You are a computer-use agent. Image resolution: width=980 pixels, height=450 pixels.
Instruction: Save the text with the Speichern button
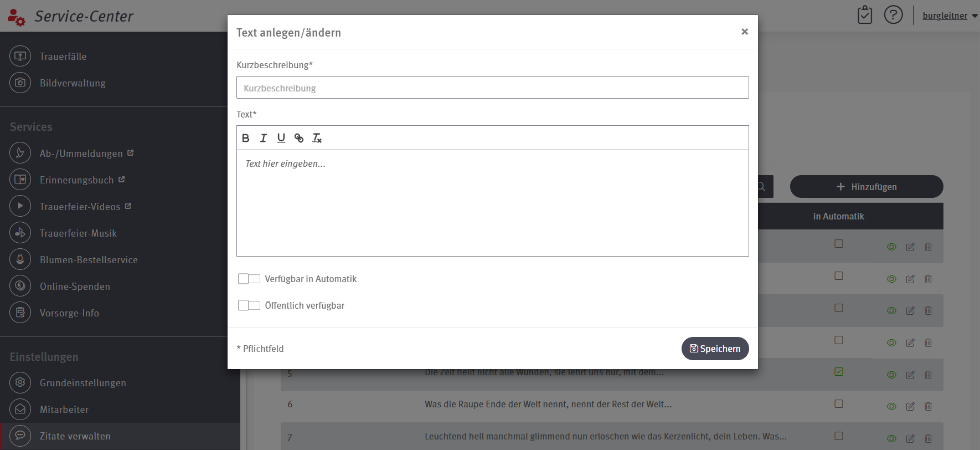coord(715,349)
